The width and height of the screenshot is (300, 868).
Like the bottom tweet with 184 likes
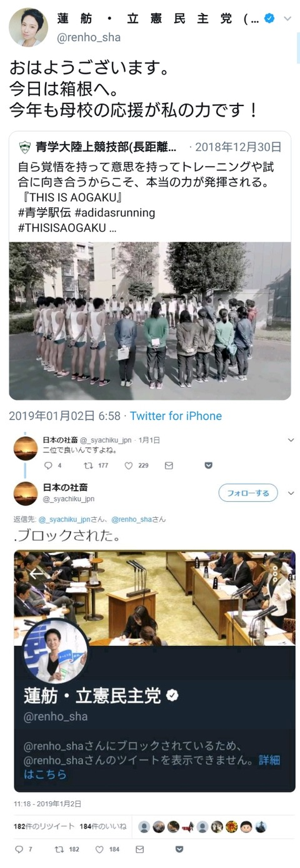coord(100,849)
